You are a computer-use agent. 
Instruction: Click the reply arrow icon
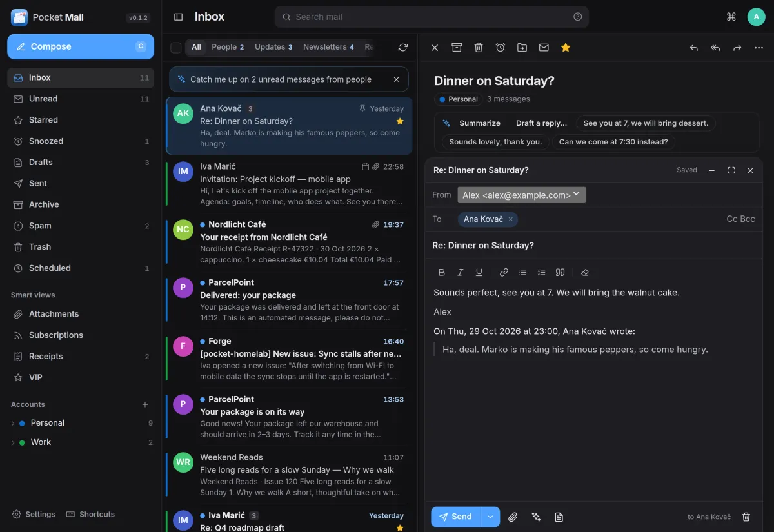tap(694, 47)
